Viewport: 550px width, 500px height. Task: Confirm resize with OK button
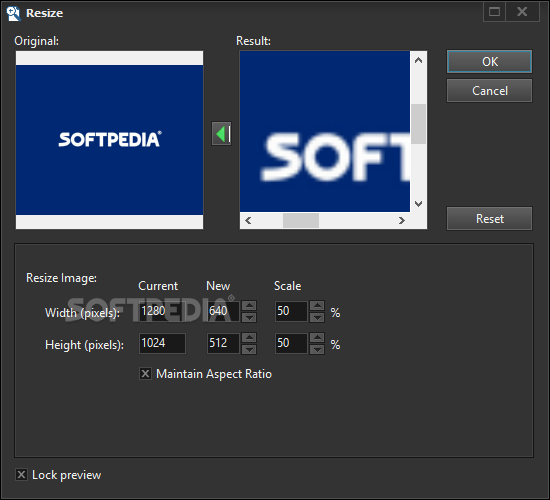coord(489,62)
